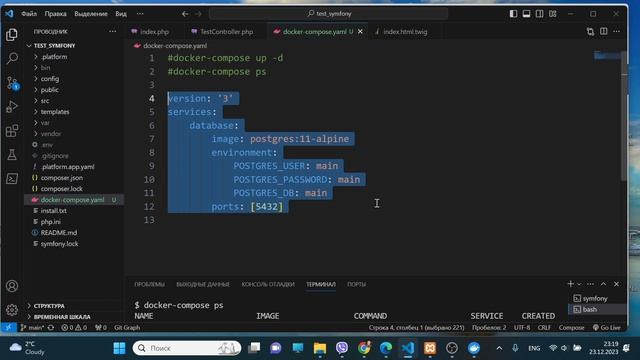Expand the vendor folder

click(x=51, y=134)
